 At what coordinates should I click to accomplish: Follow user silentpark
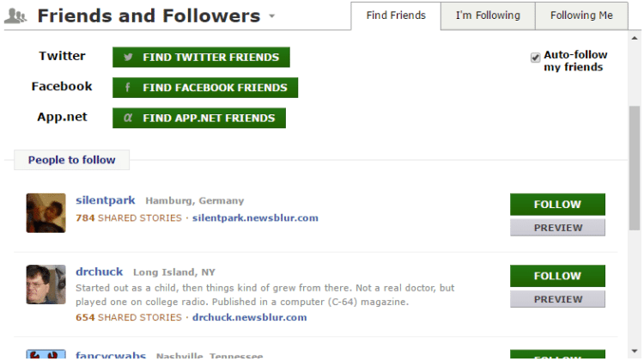point(557,205)
